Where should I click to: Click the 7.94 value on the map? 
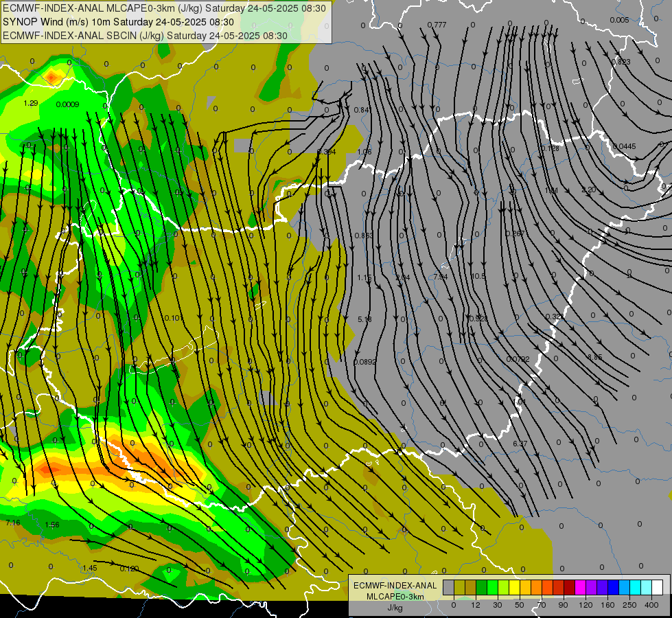pos(440,277)
